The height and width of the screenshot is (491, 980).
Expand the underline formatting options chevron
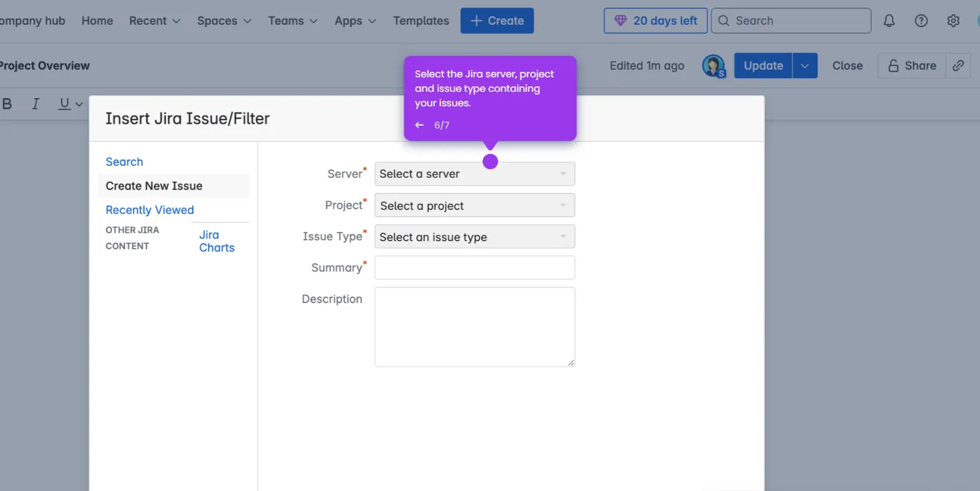pyautogui.click(x=79, y=104)
